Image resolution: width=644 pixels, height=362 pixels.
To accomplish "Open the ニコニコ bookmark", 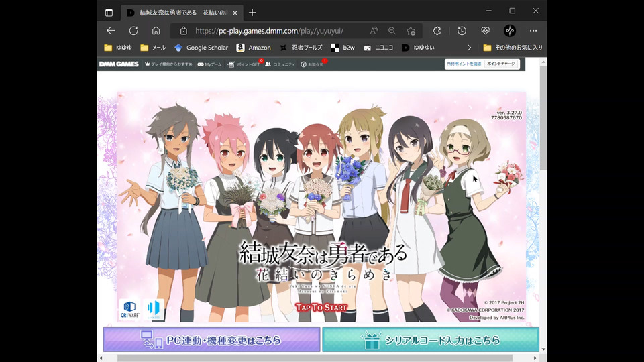I will tap(378, 48).
